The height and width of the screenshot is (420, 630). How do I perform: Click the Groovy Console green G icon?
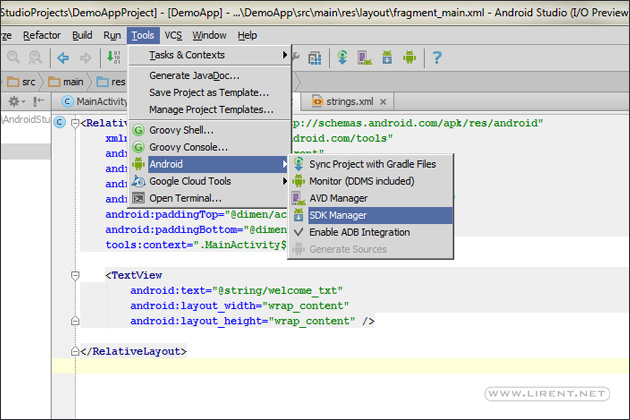[x=138, y=147]
